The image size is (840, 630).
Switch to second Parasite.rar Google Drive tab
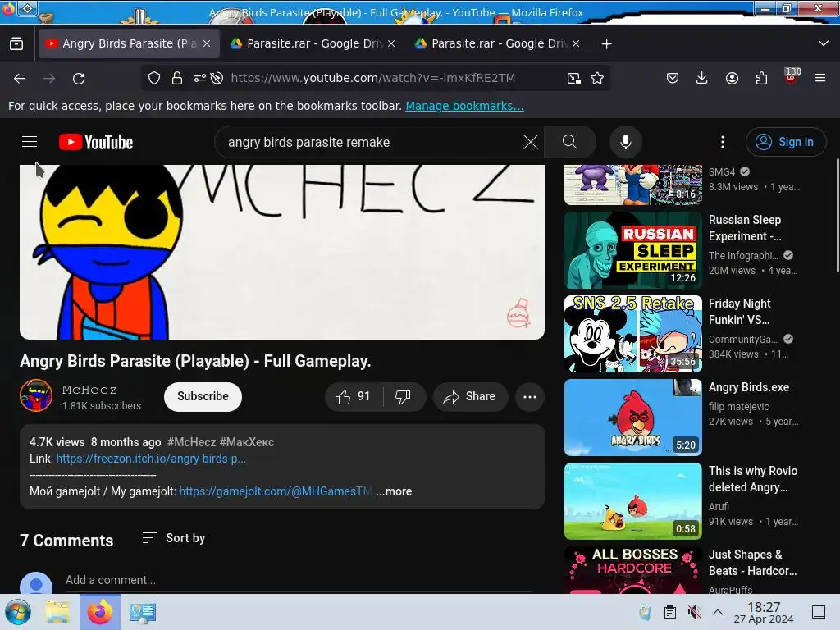pyautogui.click(x=498, y=43)
